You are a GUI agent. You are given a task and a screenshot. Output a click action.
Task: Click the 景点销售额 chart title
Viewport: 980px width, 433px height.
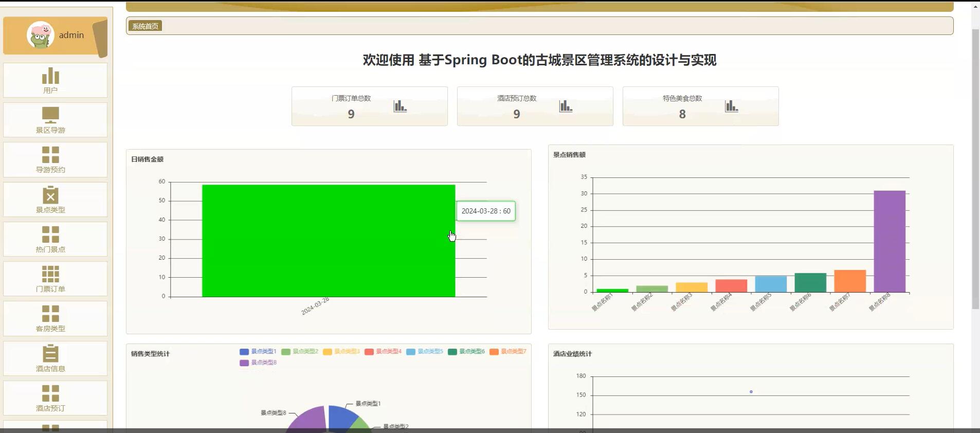tap(569, 155)
